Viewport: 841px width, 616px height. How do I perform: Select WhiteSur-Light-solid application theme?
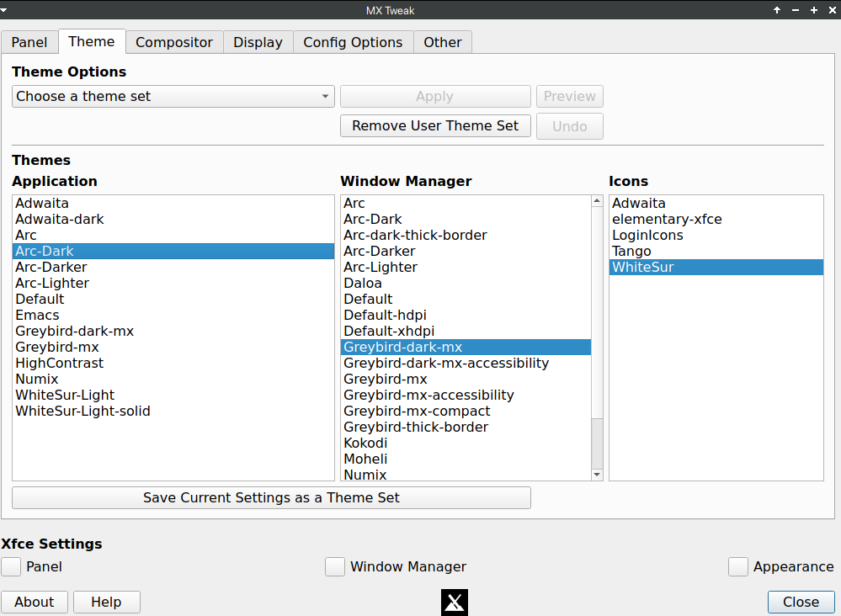click(173, 412)
